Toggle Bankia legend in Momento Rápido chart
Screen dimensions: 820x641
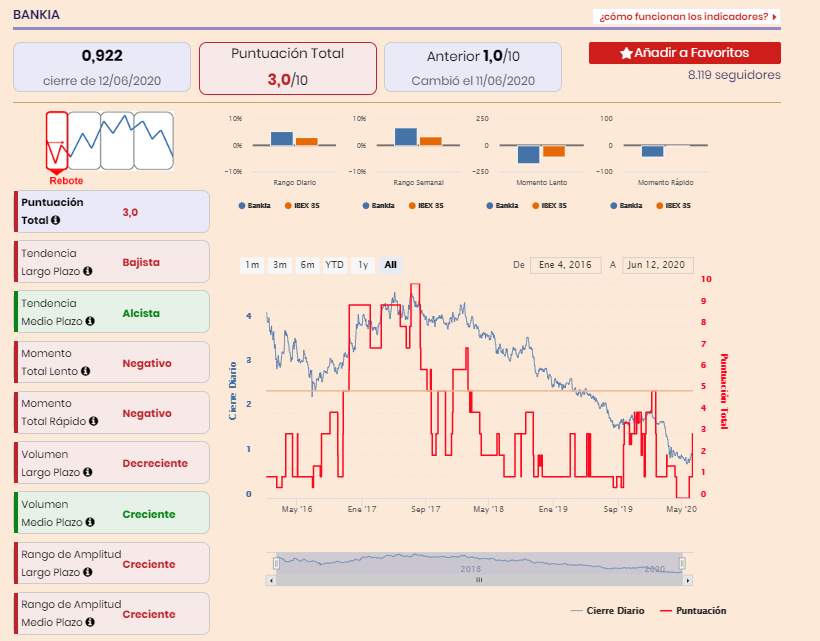[627, 205]
